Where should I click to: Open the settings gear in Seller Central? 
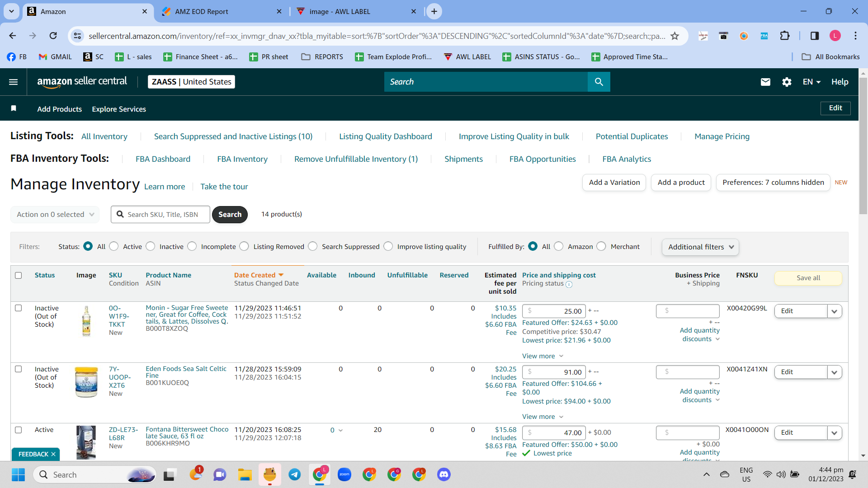pyautogui.click(x=787, y=82)
